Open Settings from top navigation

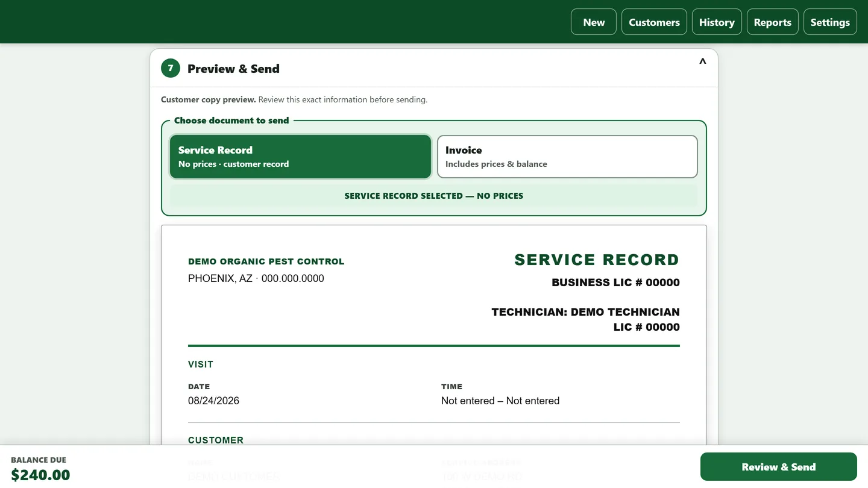click(x=830, y=22)
